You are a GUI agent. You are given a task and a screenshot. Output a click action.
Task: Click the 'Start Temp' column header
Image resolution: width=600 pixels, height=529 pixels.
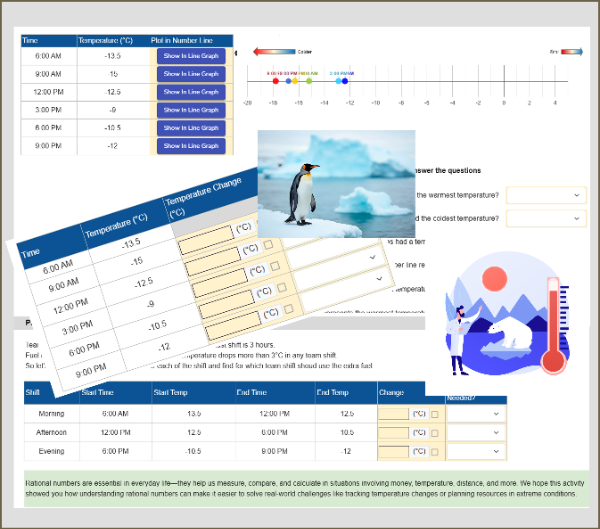(194, 393)
